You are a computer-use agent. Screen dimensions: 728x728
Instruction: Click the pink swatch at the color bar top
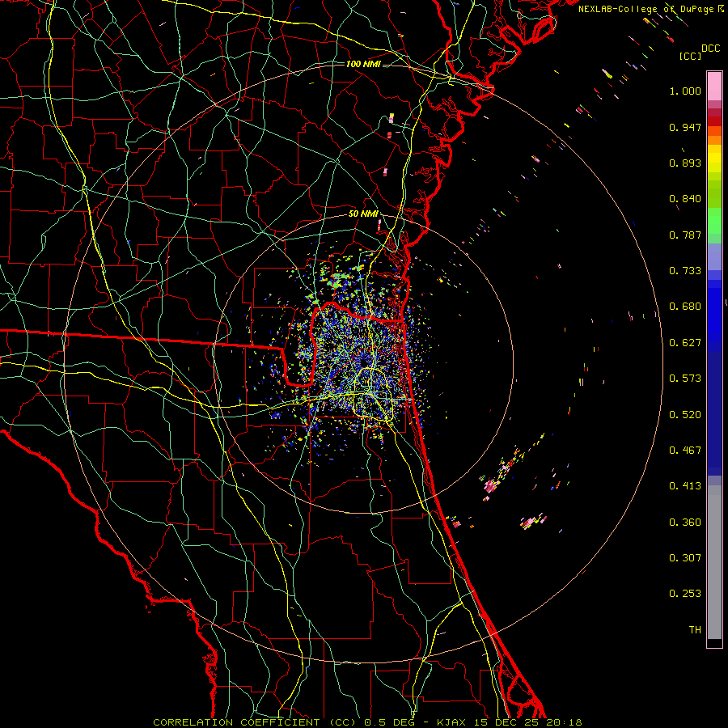[714, 86]
